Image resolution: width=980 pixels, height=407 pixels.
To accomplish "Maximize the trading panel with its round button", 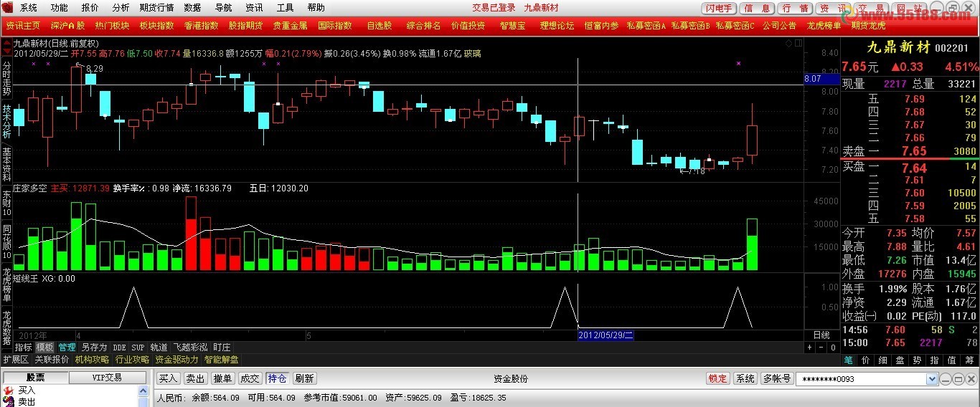I will [x=958, y=379].
